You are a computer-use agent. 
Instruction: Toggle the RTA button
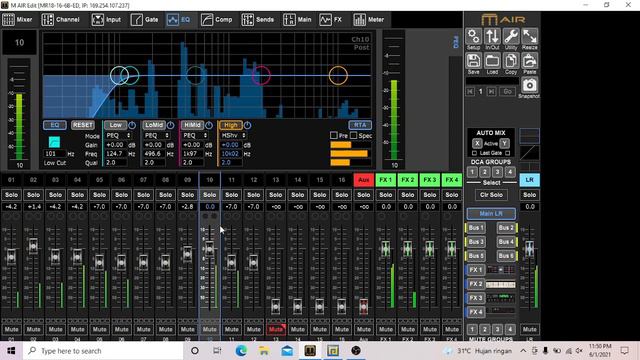pos(360,125)
